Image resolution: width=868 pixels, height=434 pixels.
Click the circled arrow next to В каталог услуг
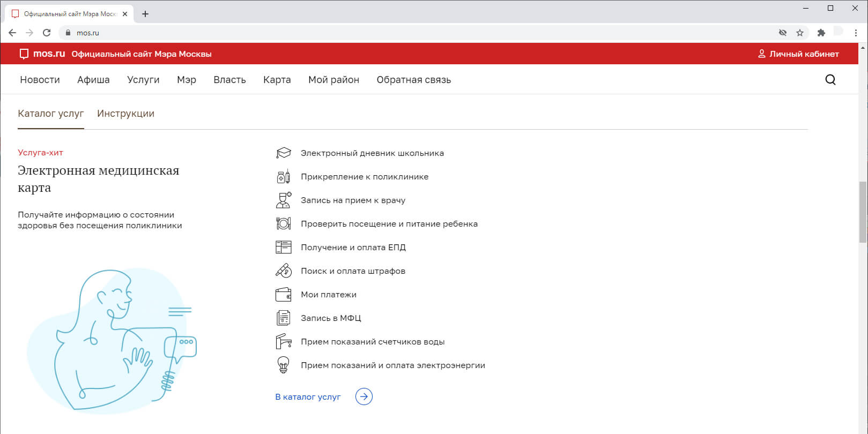pyautogui.click(x=363, y=397)
